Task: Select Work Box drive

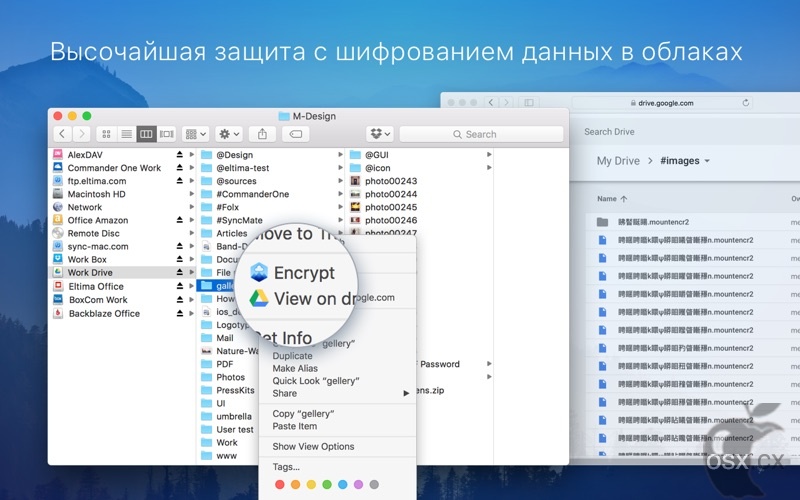Action: (x=87, y=259)
